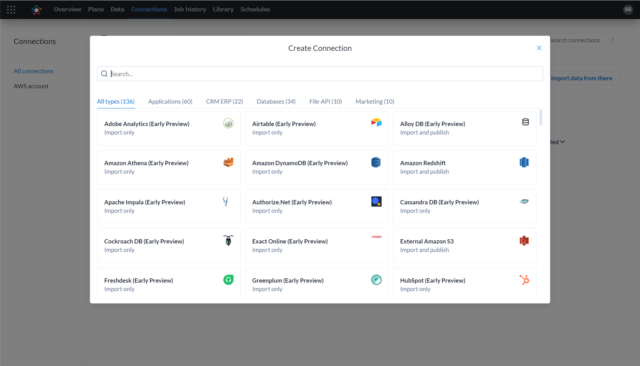Choose Alloy DB (Early Preview) card title

coord(432,124)
